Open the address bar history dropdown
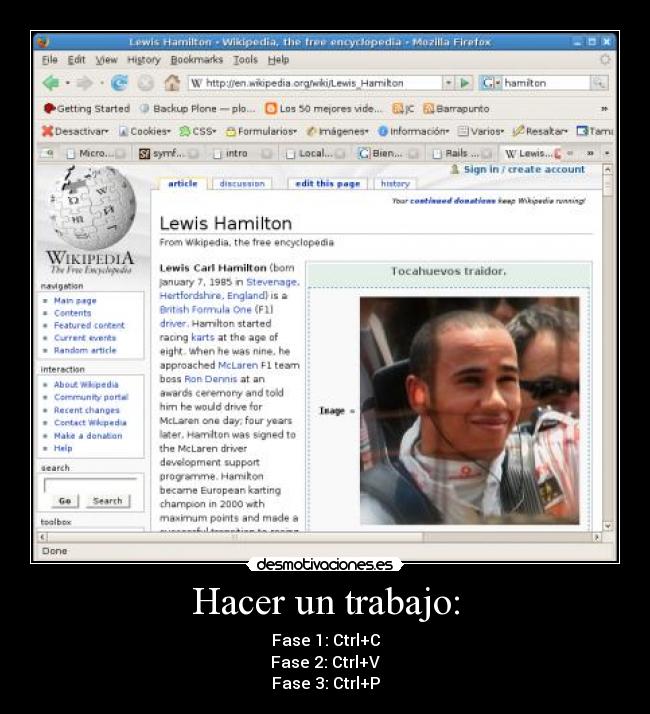The width and height of the screenshot is (650, 714). [x=448, y=83]
